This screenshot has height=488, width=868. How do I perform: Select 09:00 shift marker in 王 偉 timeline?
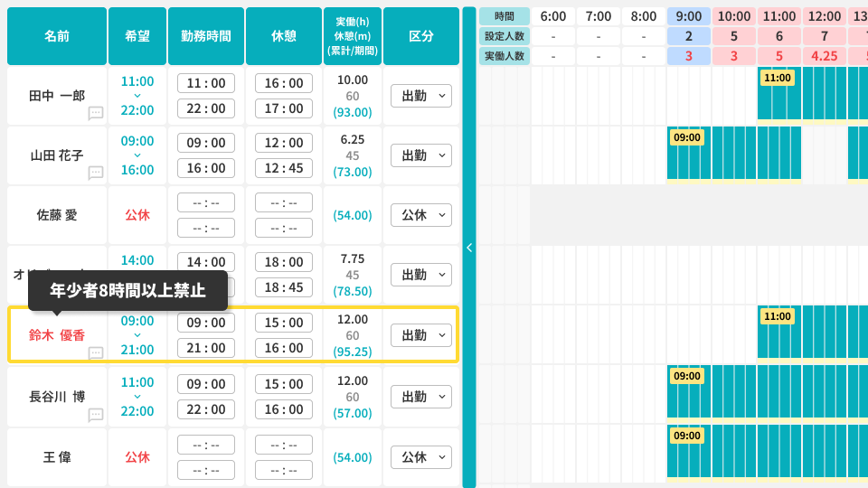pos(687,436)
